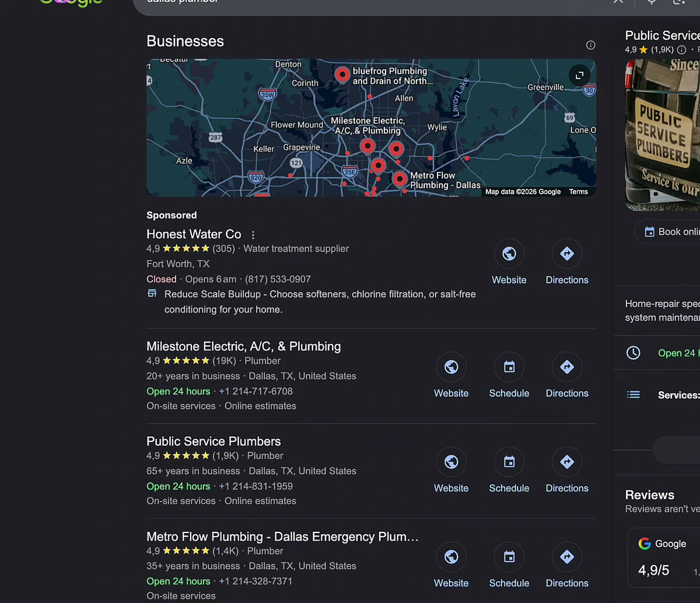The height and width of the screenshot is (603, 700).
Task: Schedule with Metro Flow Plumbing calendar icon
Action: (509, 557)
